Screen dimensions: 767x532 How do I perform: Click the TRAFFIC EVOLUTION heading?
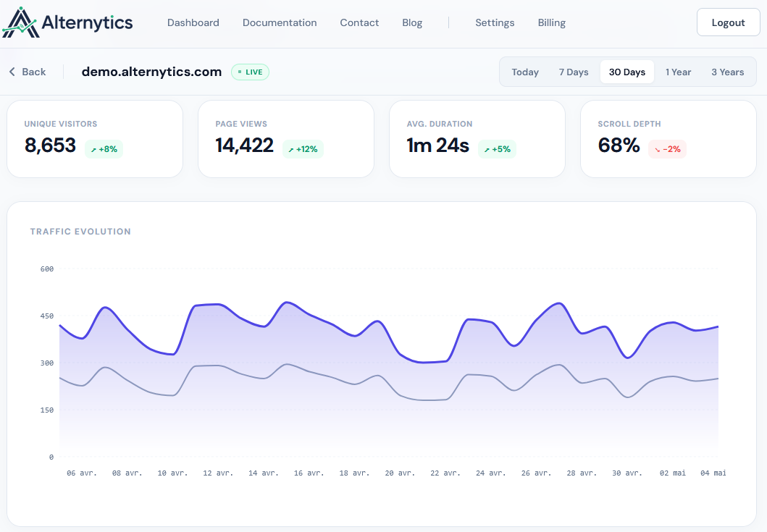pyautogui.click(x=80, y=232)
